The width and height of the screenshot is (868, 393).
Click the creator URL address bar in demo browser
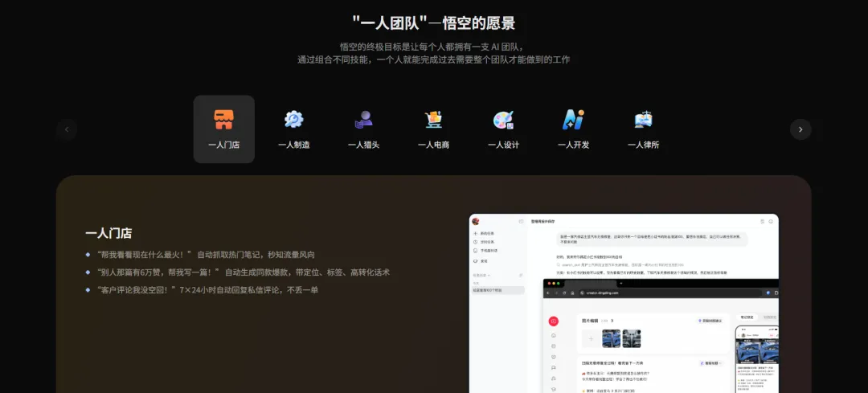(669, 293)
